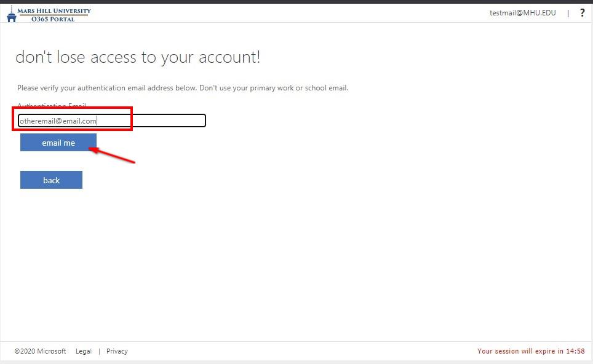The image size is (593, 364).
Task: Click the separator bar beside testmail@MHU.EDU
Action: click(x=568, y=12)
